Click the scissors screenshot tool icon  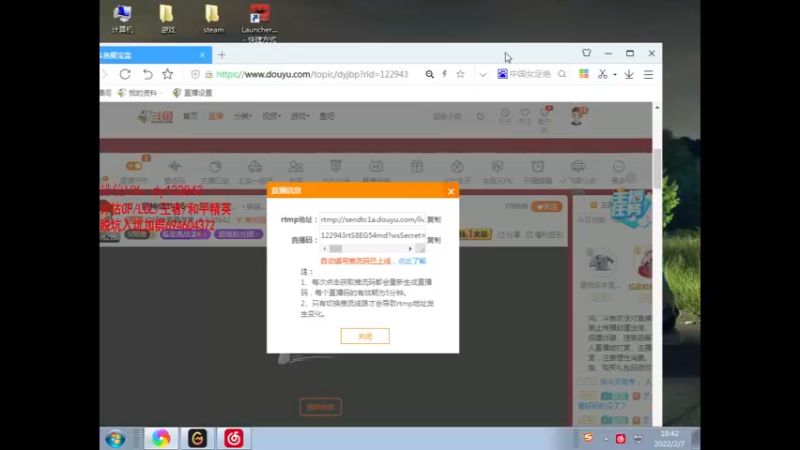tap(603, 74)
